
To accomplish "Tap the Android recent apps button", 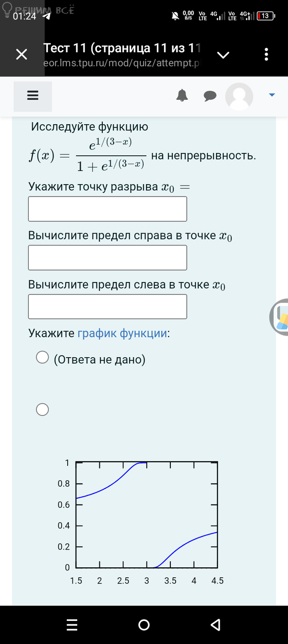I will [x=72, y=624].
